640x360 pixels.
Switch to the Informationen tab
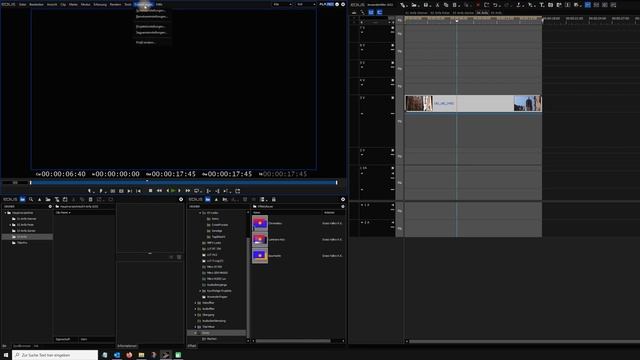[x=127, y=346]
